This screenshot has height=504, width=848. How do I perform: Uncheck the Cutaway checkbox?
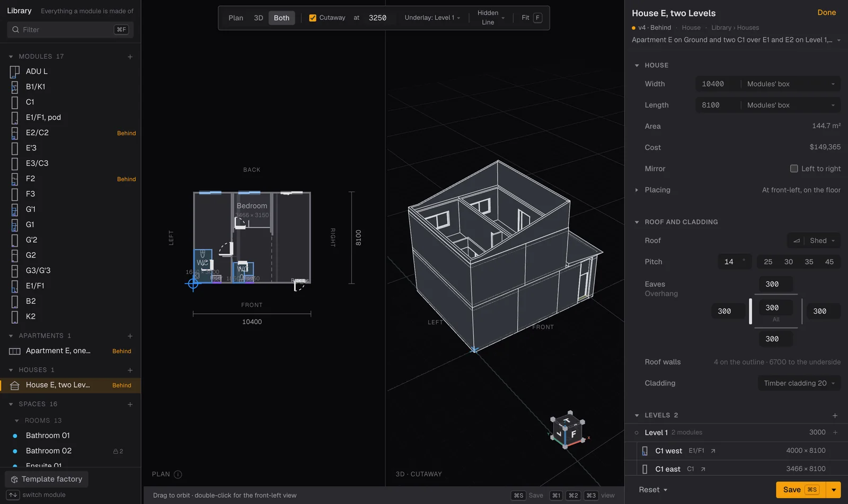coord(313,18)
